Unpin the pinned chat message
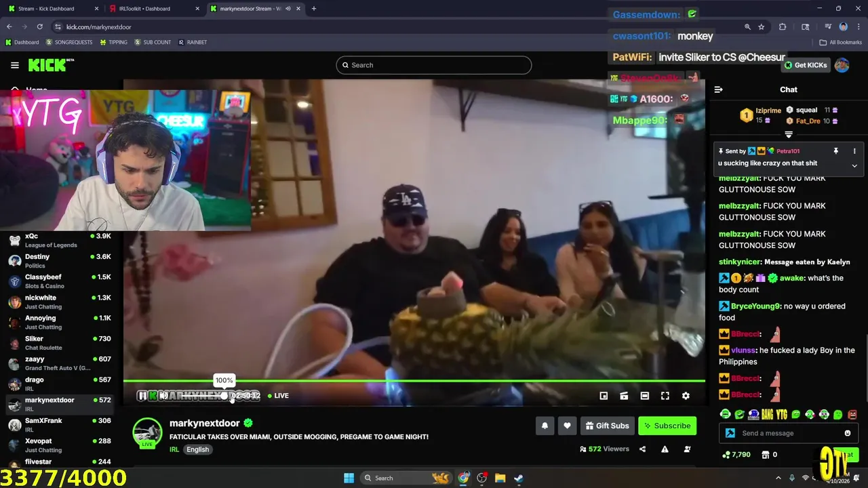Image resolution: width=868 pixels, height=488 pixels. pyautogui.click(x=836, y=151)
